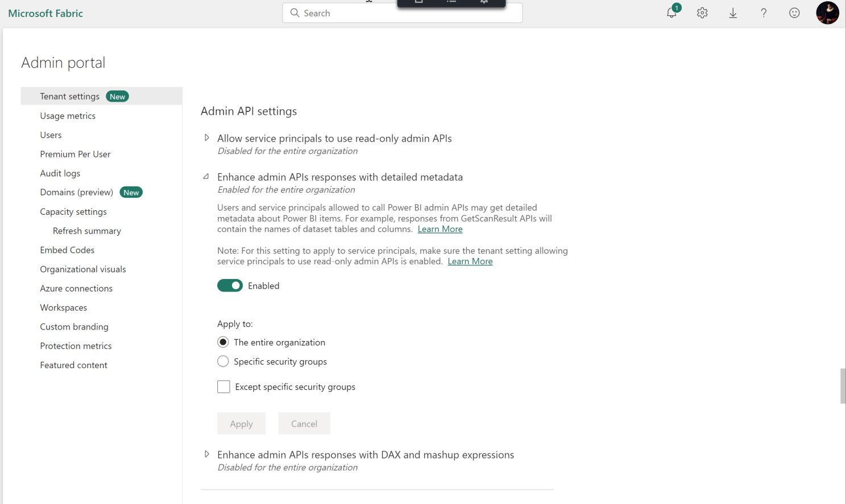Open the notifications bell

tap(672, 13)
